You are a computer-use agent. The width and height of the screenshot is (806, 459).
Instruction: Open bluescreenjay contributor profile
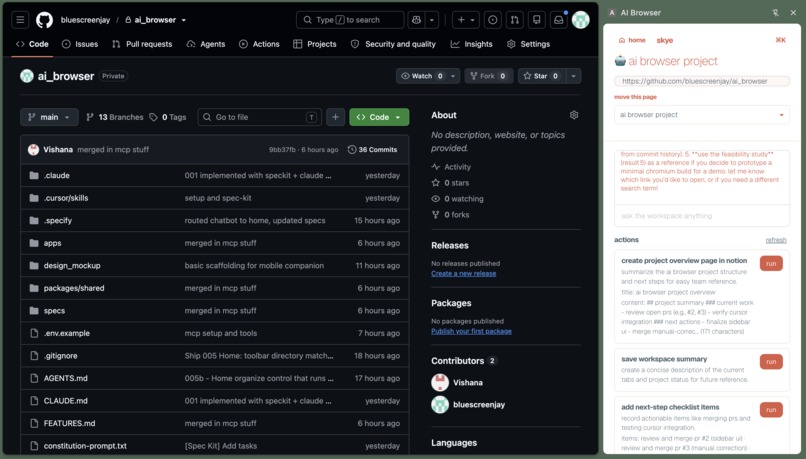pyautogui.click(x=479, y=405)
